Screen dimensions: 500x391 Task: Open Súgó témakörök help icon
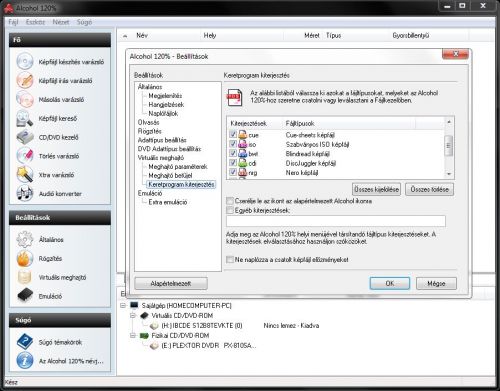coord(25,342)
